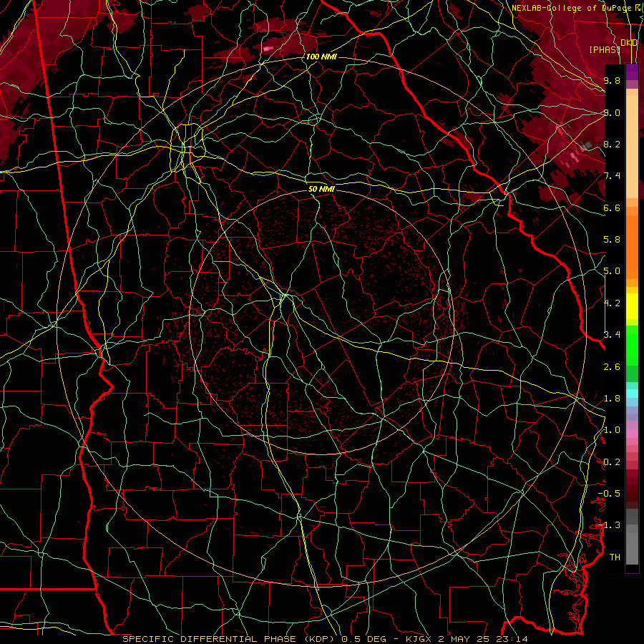Viewport: 644px width, 644px height.
Task: Pick the yellow swatch beside the 4.2 value
Action: click(632, 306)
